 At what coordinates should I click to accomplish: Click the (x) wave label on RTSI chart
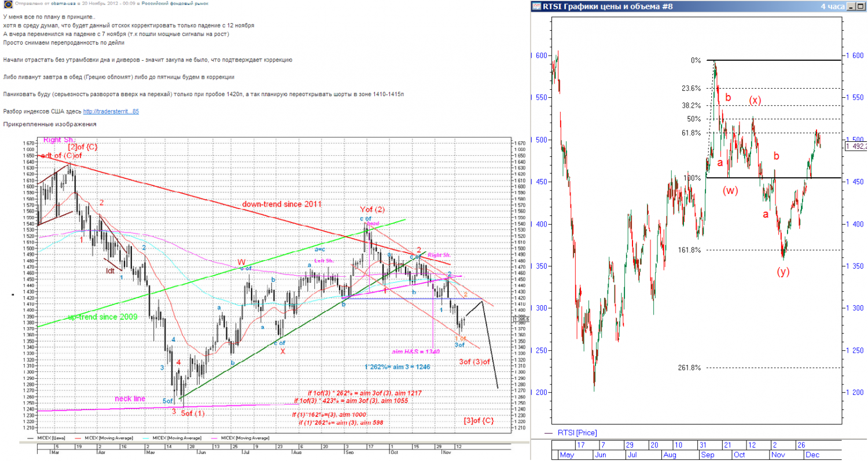755,100
